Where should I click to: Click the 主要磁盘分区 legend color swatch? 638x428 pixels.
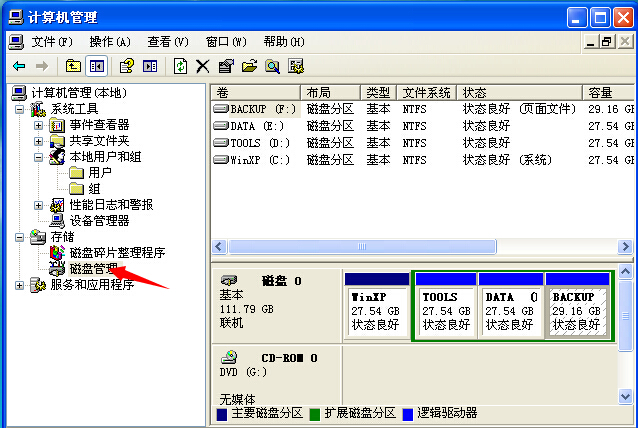[222, 413]
